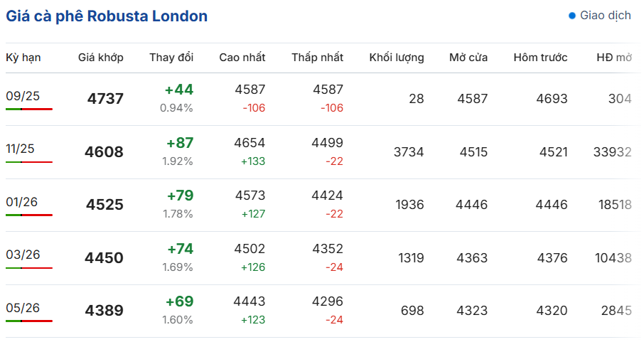The image size is (644, 342).
Task: Click the matched price 4608
Action: point(104,152)
